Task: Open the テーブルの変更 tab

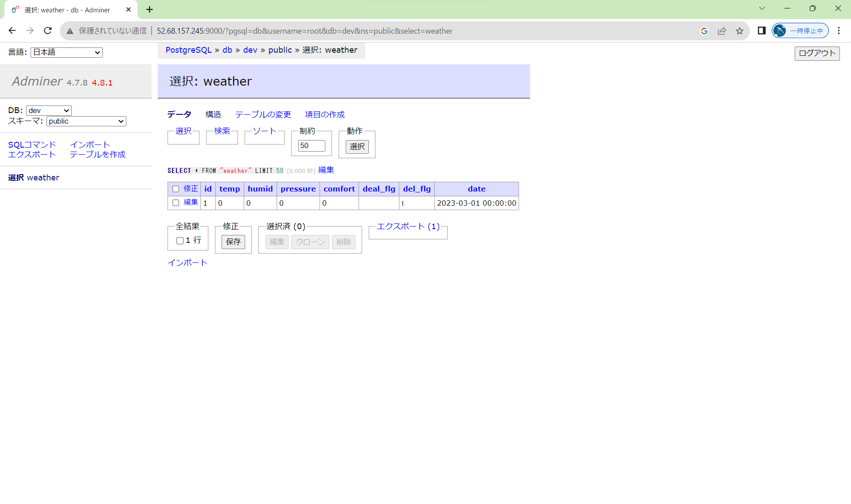Action: pos(263,115)
